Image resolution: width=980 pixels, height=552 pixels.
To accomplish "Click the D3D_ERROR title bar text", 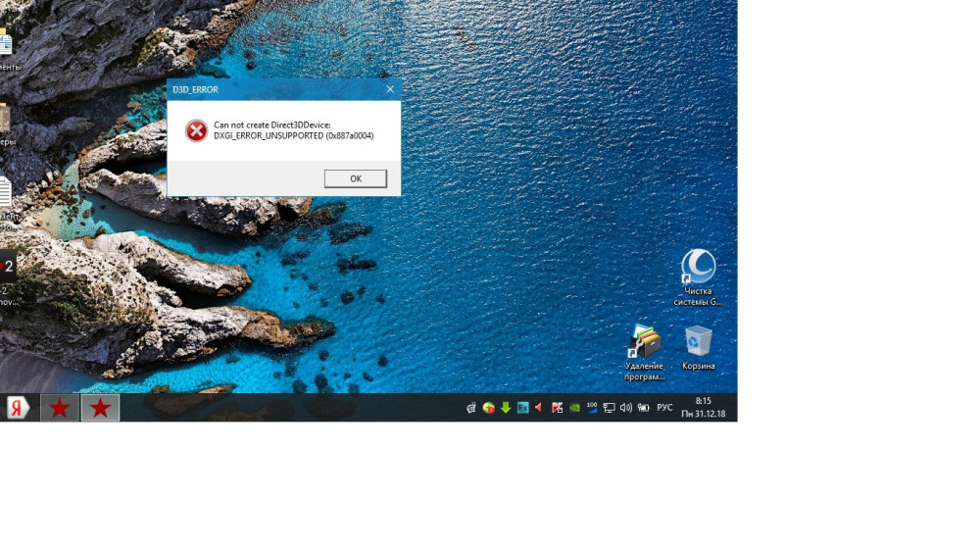I will pos(196,89).
